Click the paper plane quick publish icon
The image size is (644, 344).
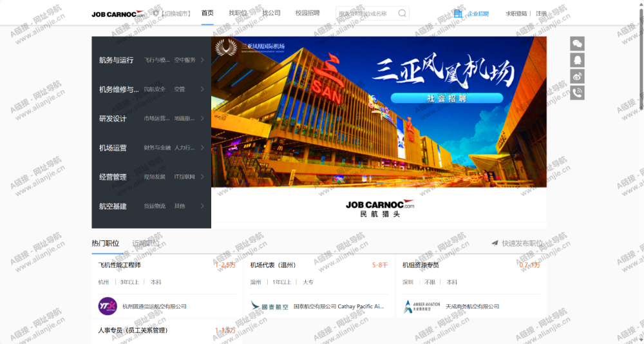point(495,244)
